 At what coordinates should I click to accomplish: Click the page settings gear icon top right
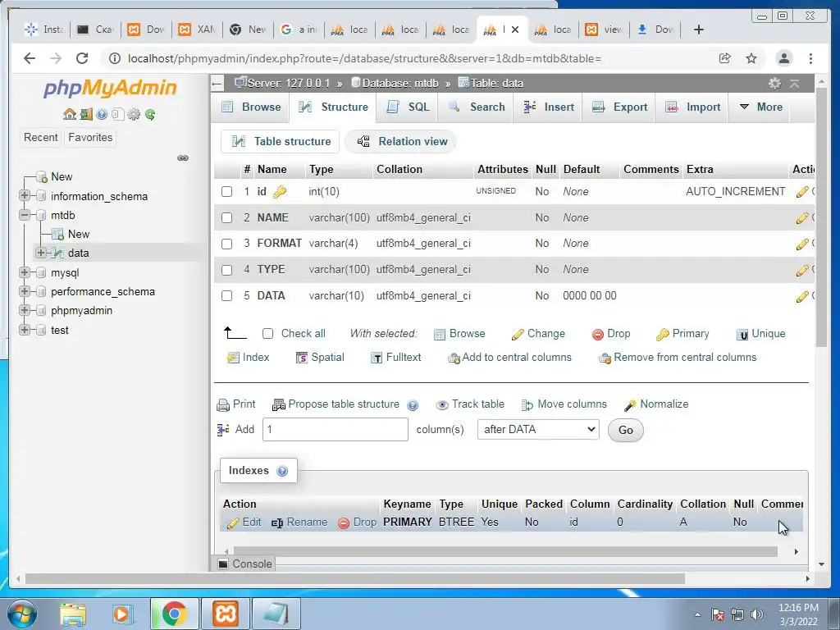(774, 83)
